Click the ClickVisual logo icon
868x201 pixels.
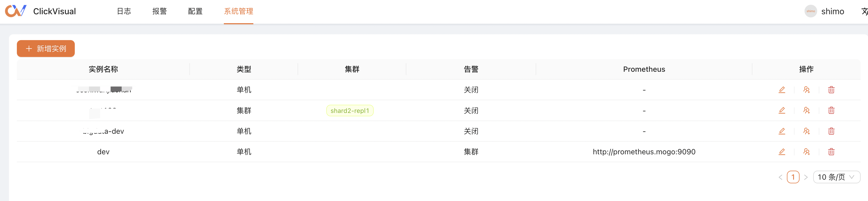(16, 11)
